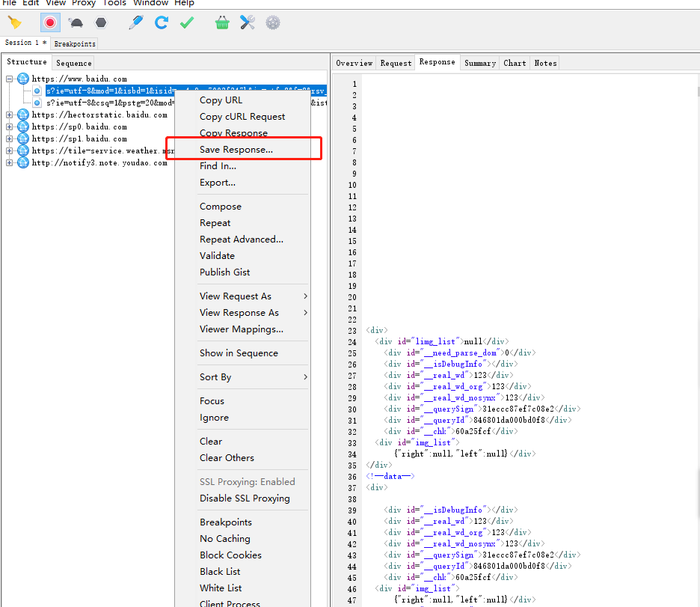Expand the tile-service.weather tree node
The width and height of the screenshot is (700, 607).
10,151
